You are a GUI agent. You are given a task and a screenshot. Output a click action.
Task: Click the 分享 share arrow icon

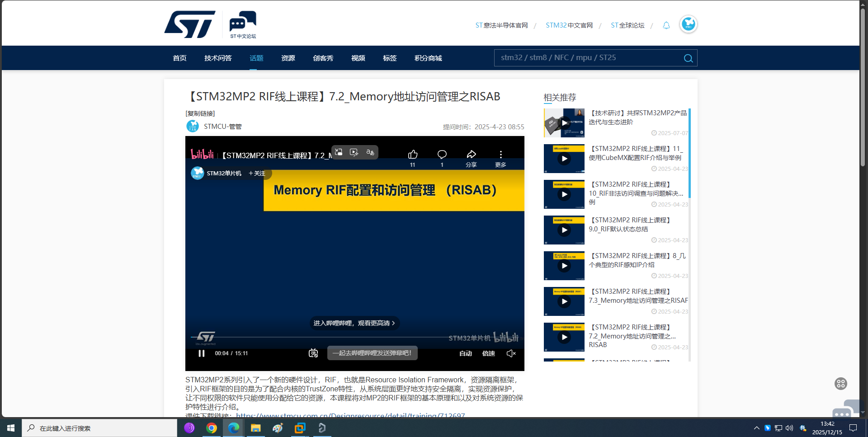tap(472, 155)
